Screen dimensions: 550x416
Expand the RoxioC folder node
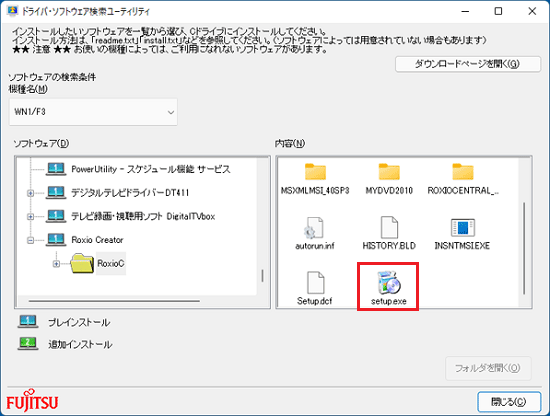(56, 264)
